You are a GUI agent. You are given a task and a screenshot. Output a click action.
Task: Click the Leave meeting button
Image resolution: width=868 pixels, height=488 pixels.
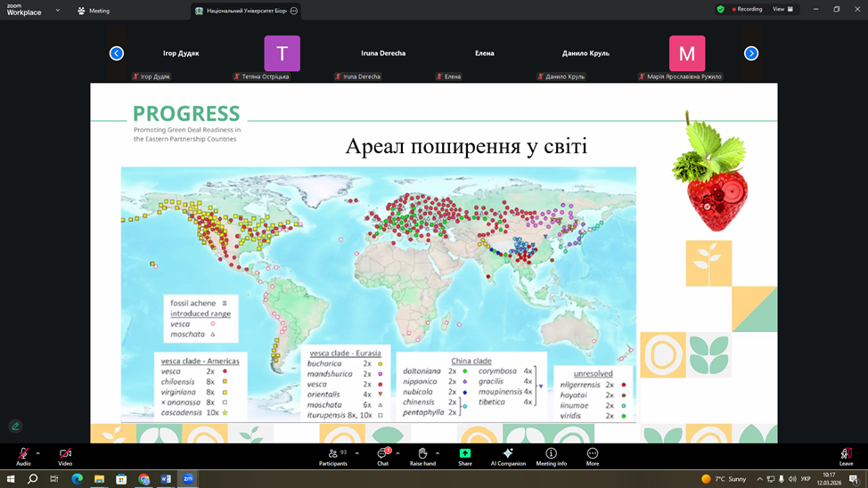(846, 454)
